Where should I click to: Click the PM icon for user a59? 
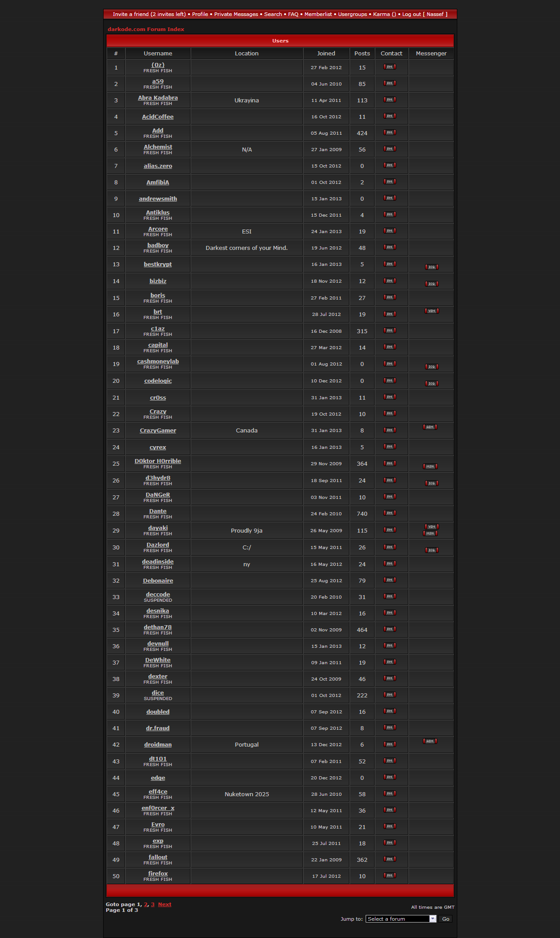[389, 83]
